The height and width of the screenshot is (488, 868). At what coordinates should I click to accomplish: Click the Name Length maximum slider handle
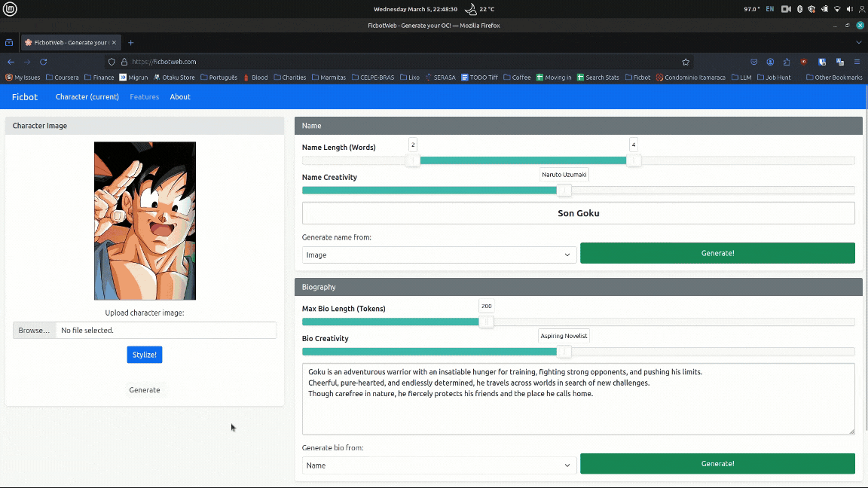coord(634,160)
